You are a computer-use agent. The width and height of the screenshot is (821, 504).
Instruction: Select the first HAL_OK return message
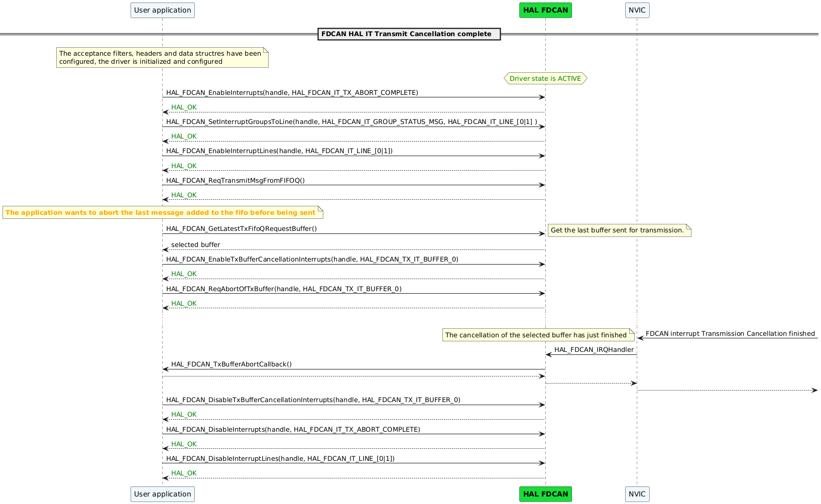click(183, 107)
